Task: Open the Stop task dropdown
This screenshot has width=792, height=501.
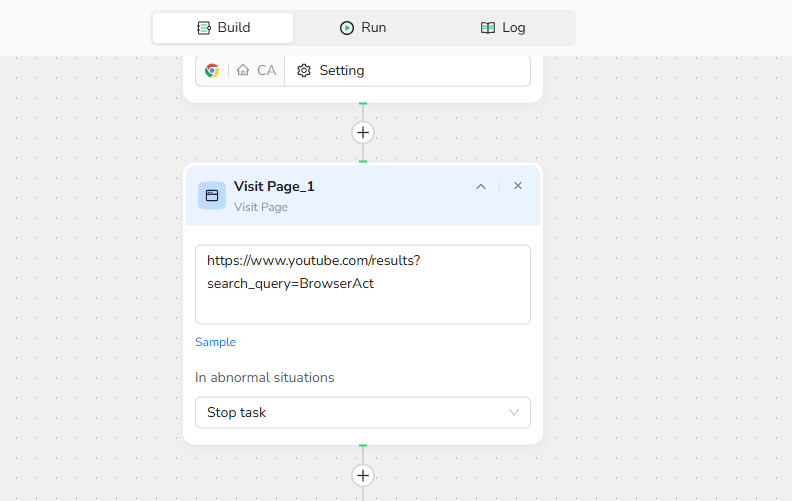Action: tap(362, 412)
